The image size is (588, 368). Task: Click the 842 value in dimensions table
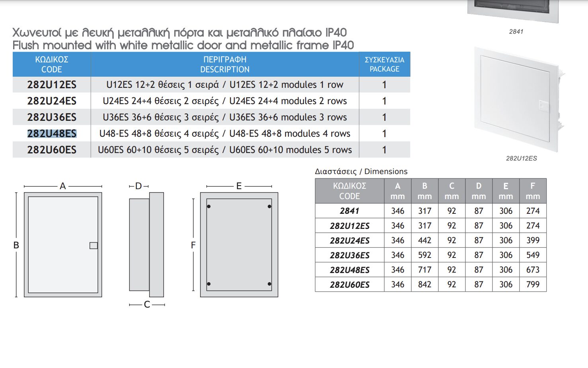coord(424,285)
